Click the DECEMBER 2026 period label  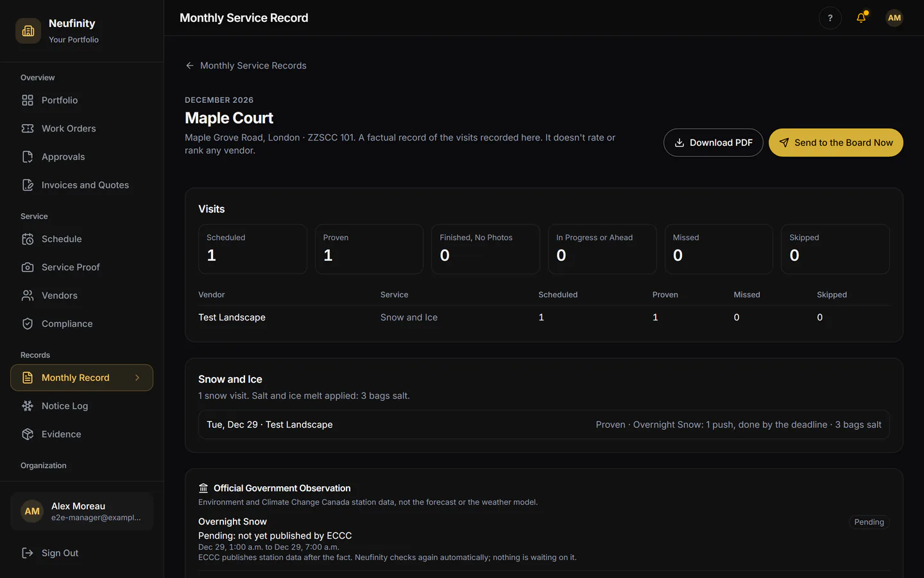coord(219,100)
